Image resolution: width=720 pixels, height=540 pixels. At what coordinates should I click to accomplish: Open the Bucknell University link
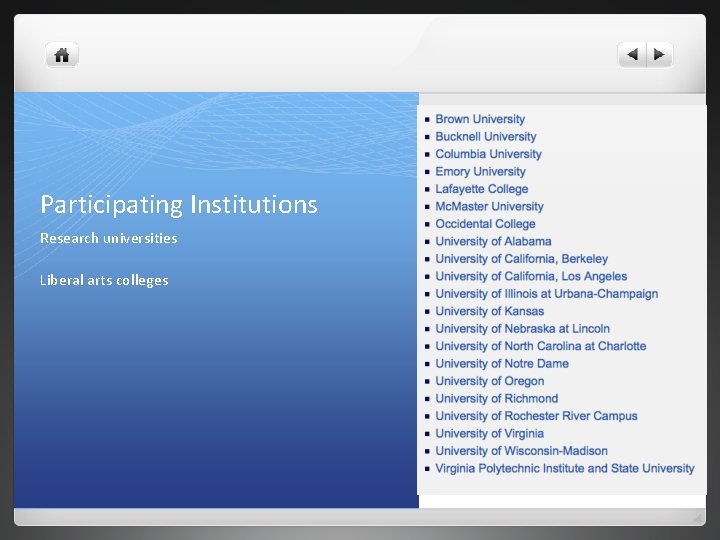pyautogui.click(x=486, y=136)
